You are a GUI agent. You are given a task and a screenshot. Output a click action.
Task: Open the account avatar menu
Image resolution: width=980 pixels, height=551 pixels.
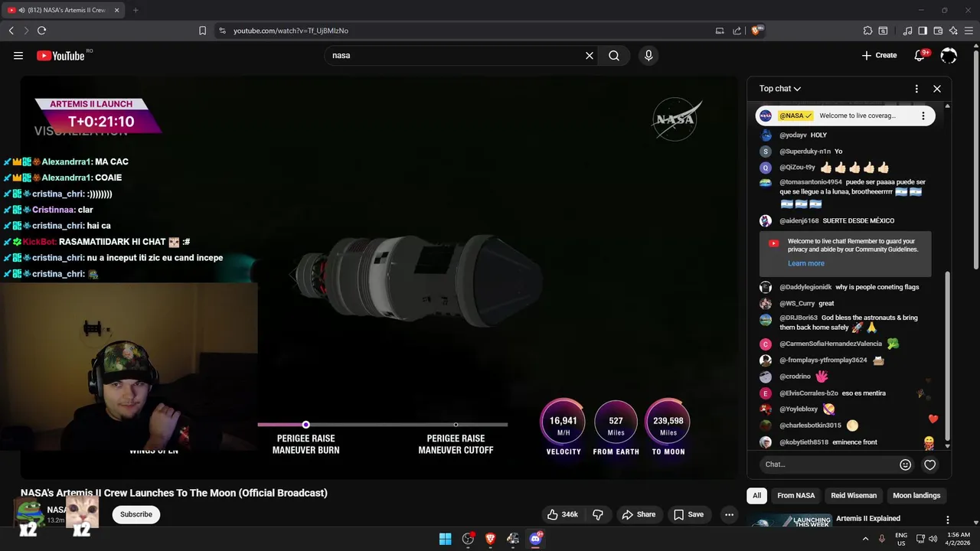(x=949, y=55)
